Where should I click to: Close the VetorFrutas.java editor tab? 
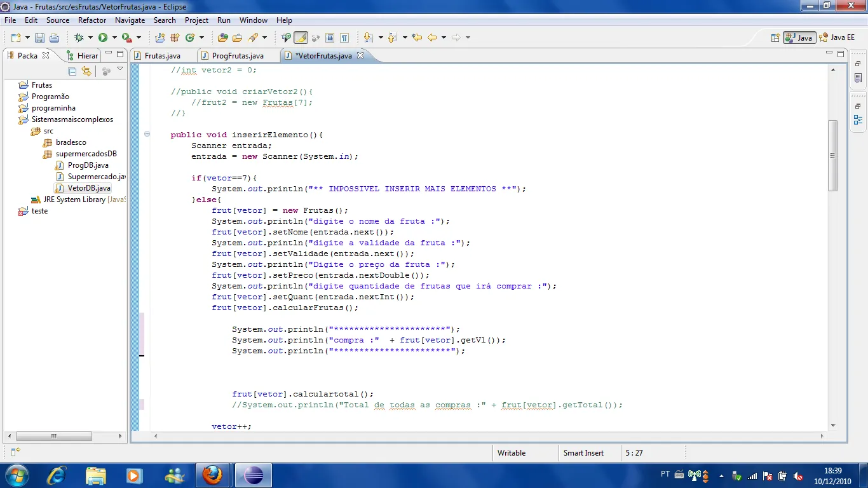click(360, 55)
